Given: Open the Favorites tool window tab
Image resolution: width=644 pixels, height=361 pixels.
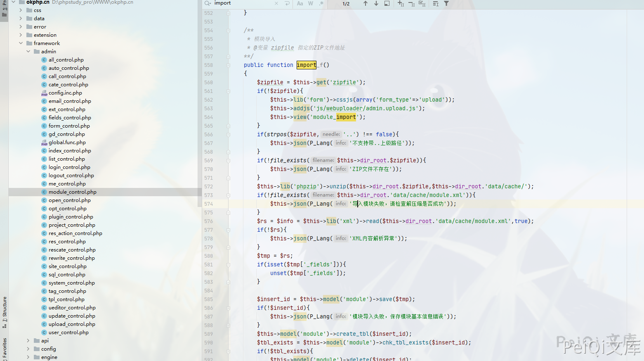Looking at the screenshot, I should click(5, 348).
